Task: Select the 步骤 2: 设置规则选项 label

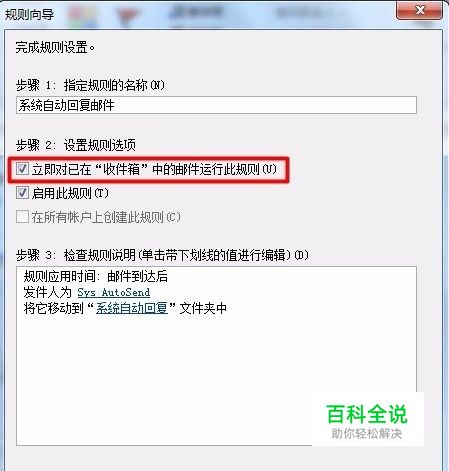Action: 76,145
